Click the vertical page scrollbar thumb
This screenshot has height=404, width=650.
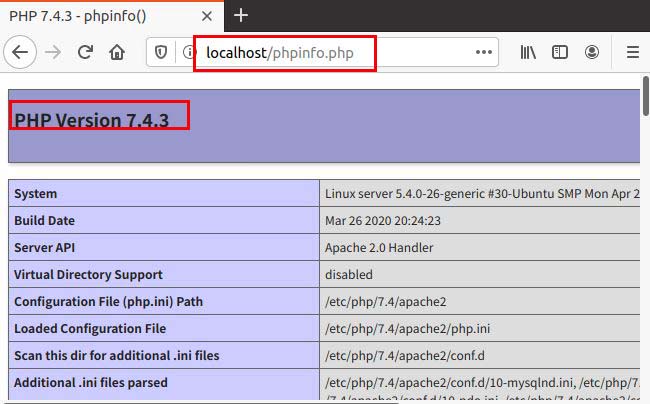coord(646,96)
